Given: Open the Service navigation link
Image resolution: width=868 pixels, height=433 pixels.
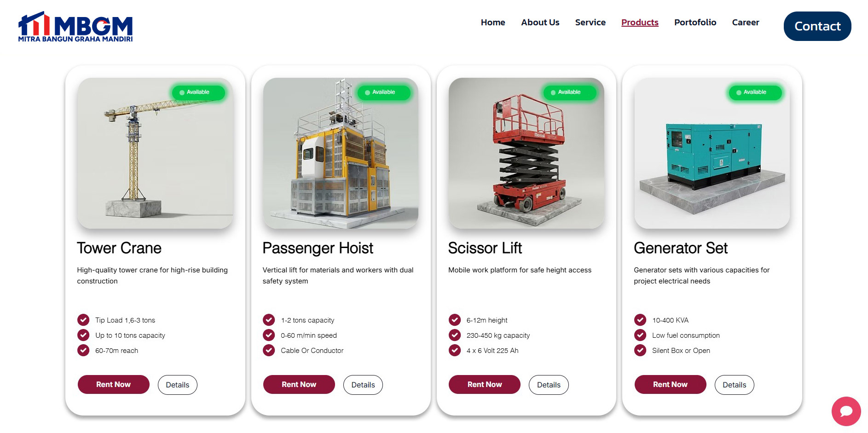Looking at the screenshot, I should (x=590, y=22).
